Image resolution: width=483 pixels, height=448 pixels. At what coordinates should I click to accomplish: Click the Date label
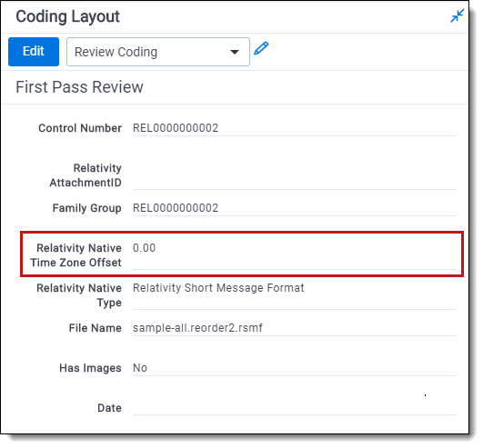110,408
